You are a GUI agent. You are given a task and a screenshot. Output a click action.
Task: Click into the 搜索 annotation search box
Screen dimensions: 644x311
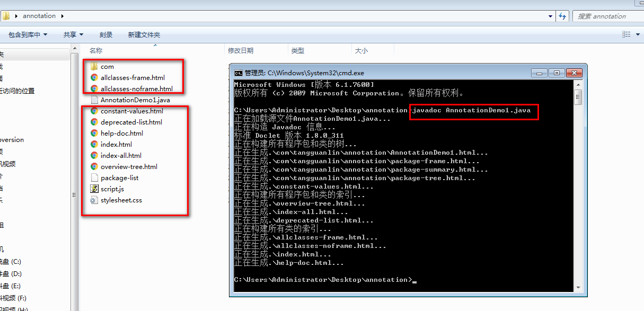pyautogui.click(x=607, y=16)
